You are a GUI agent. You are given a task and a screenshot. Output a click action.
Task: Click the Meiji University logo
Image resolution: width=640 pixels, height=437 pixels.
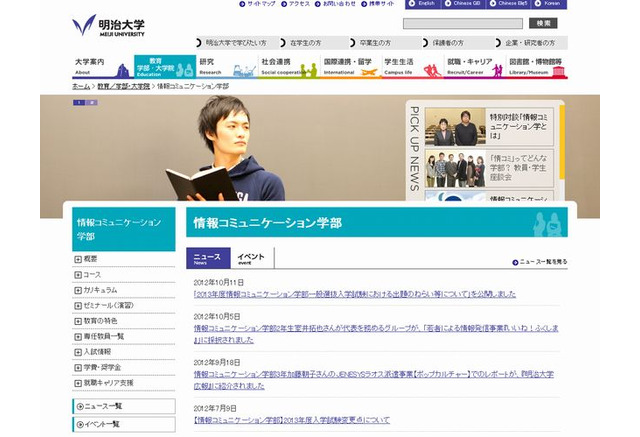[109, 26]
